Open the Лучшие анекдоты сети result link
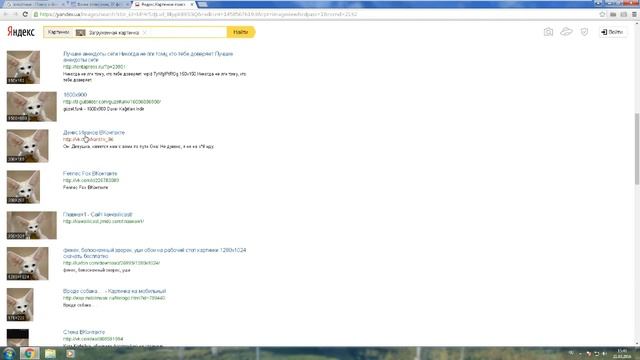Viewport: 640px width, 360px height. click(148, 57)
